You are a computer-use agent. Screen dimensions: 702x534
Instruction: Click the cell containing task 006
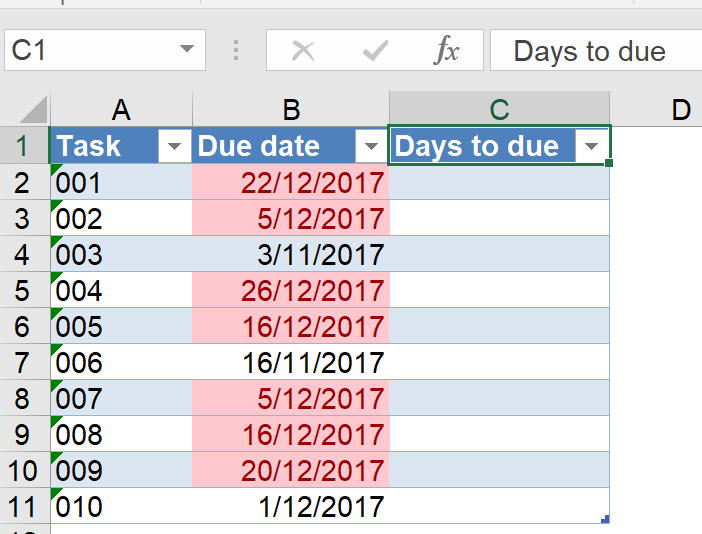pyautogui.click(x=121, y=362)
